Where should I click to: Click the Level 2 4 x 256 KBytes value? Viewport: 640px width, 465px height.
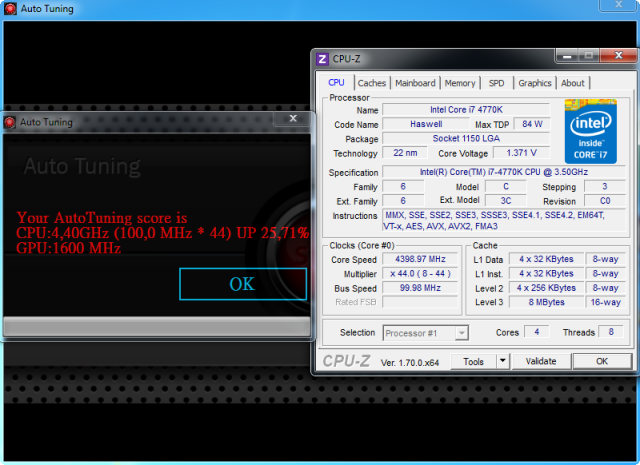(546, 288)
